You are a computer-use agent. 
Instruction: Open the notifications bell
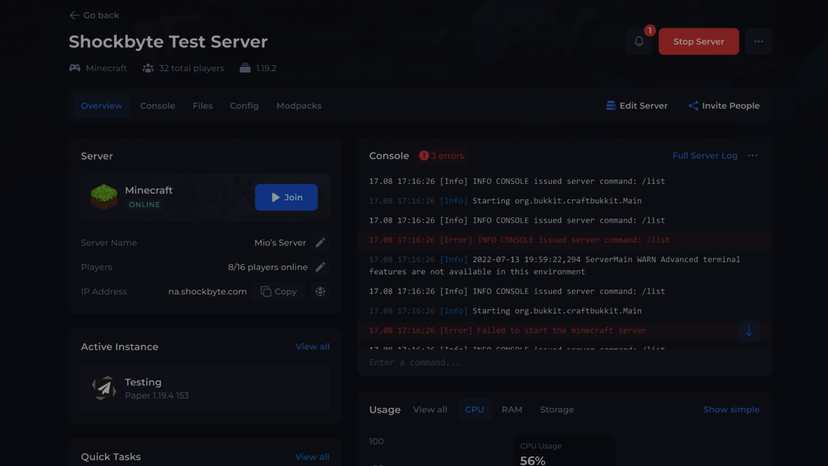point(639,41)
